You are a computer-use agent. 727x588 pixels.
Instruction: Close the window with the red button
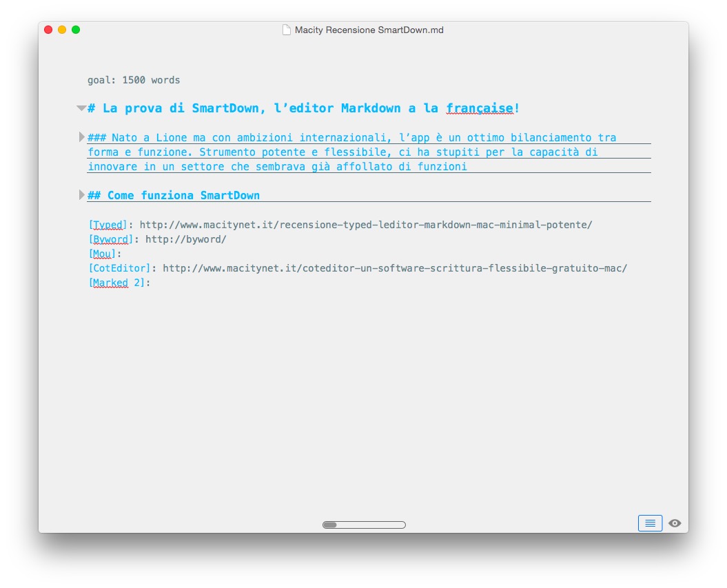click(x=48, y=30)
